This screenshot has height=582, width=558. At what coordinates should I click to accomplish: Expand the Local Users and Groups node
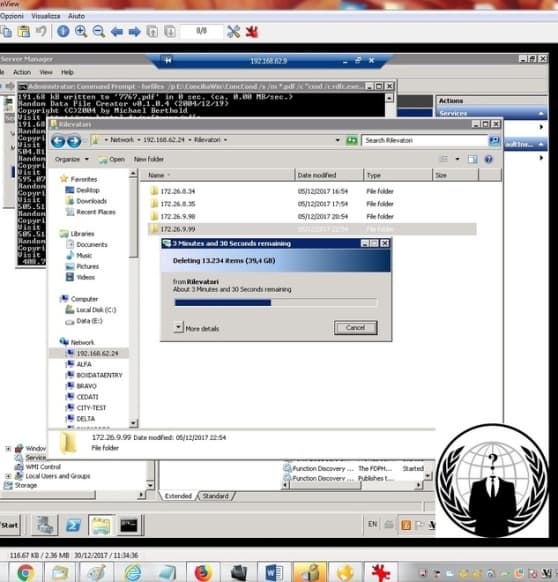point(8,476)
